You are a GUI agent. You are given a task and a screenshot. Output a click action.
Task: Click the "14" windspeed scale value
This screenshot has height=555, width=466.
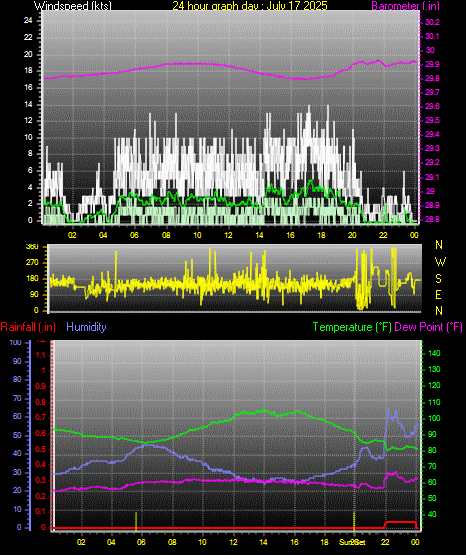pyautogui.click(x=28, y=104)
